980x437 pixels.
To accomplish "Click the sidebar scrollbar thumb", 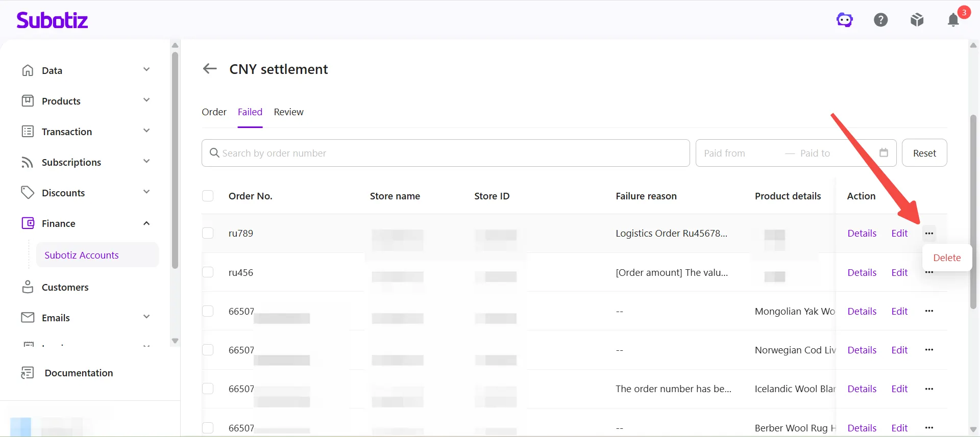I will coord(175,160).
